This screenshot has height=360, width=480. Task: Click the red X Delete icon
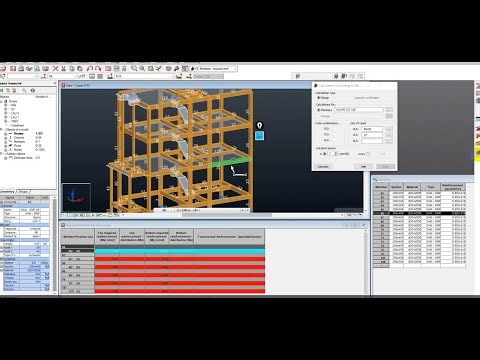pos(55,68)
